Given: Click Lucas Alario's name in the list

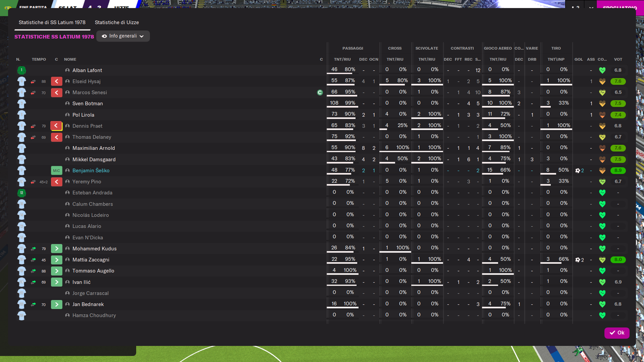Looking at the screenshot, I should pos(87,226).
